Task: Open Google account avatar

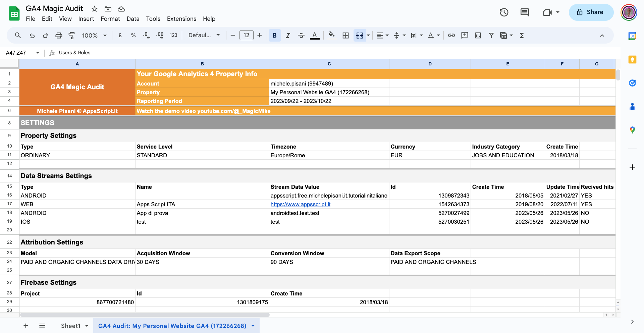Action: point(629,12)
